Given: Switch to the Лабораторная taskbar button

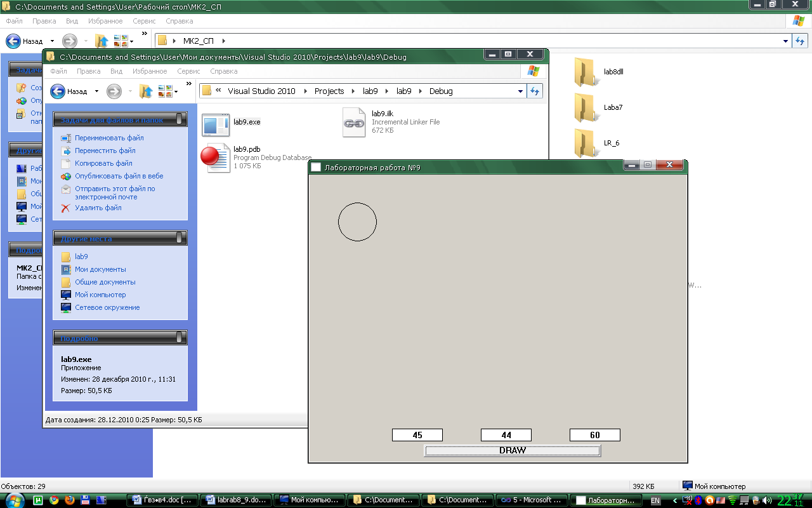Looking at the screenshot, I should 605,500.
